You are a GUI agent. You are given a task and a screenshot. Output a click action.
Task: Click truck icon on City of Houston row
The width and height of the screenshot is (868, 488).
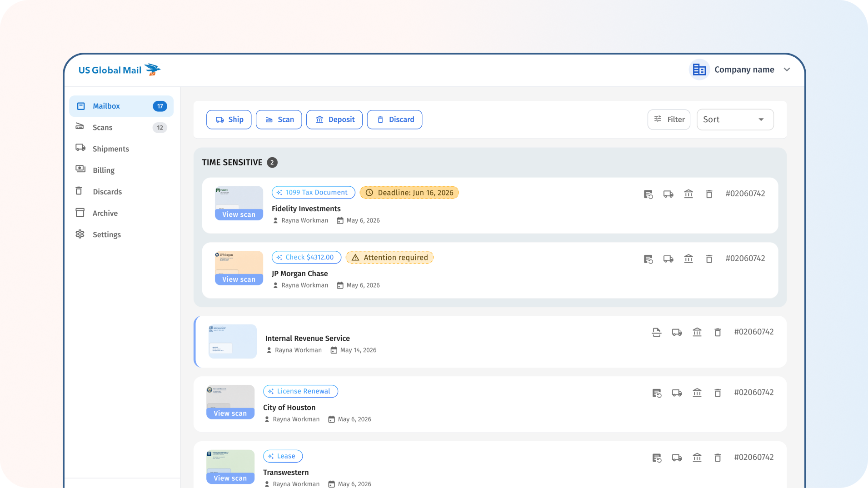pos(677,393)
